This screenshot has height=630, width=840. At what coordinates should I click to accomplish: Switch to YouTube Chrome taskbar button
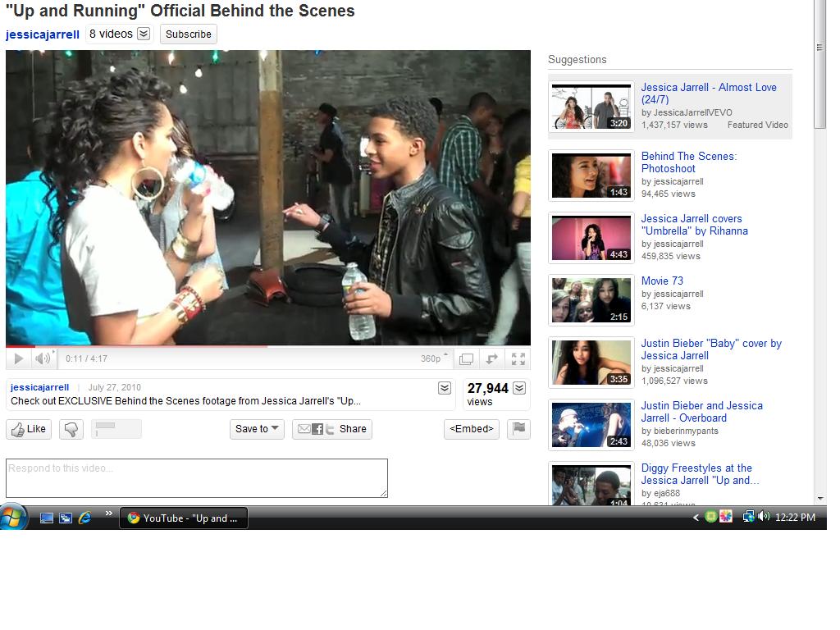183,518
